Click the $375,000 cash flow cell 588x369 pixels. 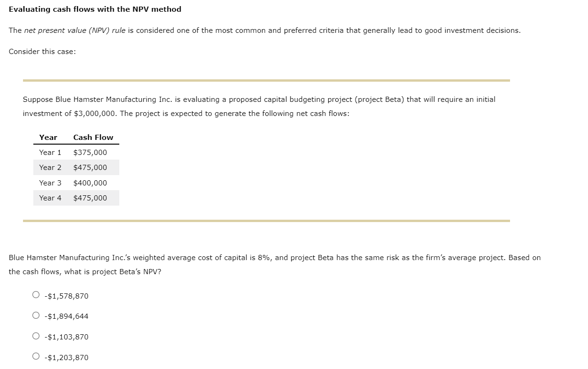[x=90, y=152]
